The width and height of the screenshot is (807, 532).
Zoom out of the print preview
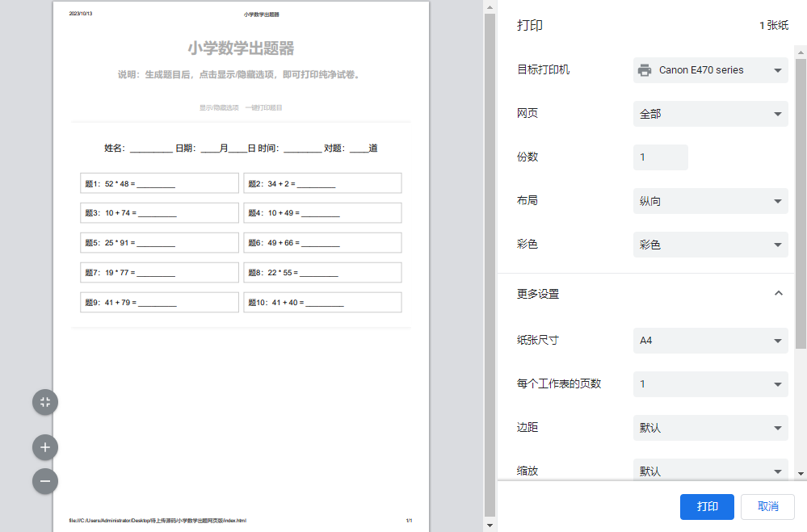click(x=44, y=481)
